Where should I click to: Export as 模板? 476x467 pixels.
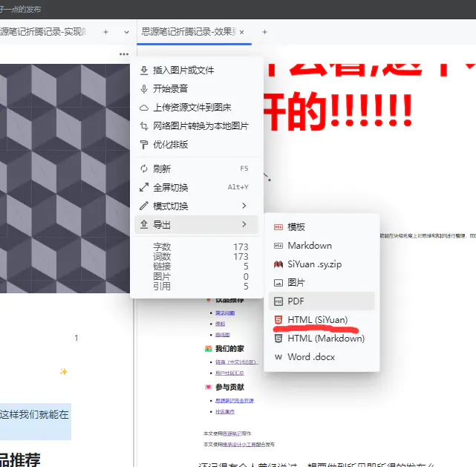click(x=322, y=227)
